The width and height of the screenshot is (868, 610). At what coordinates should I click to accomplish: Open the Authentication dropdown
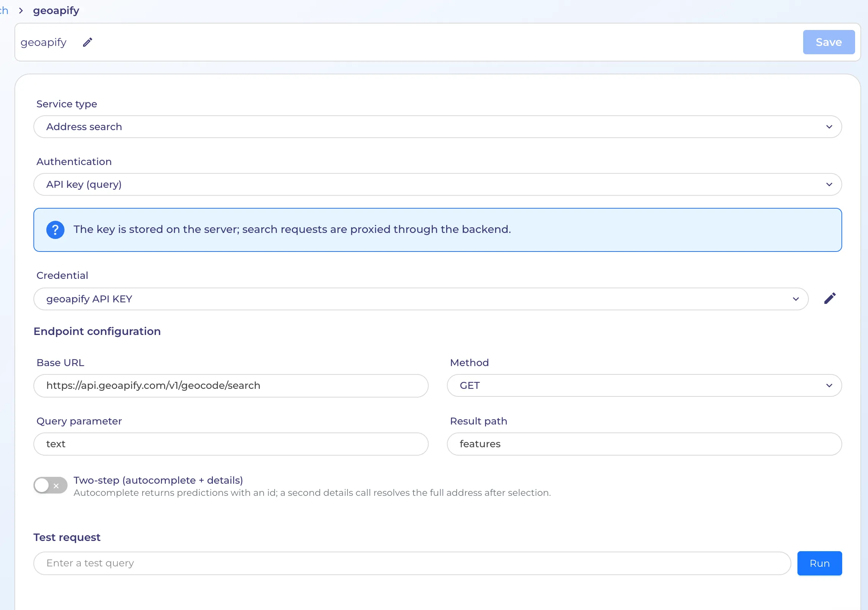point(438,184)
